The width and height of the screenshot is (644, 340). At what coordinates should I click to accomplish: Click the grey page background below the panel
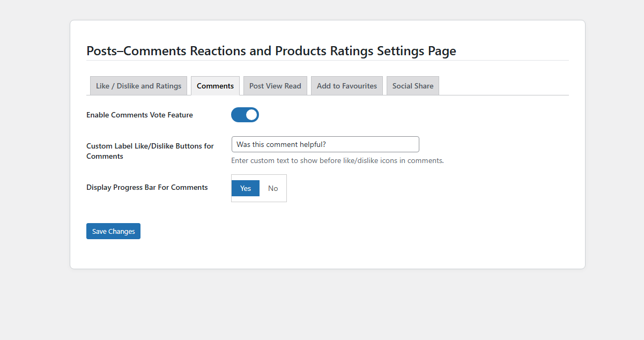click(x=322, y=306)
